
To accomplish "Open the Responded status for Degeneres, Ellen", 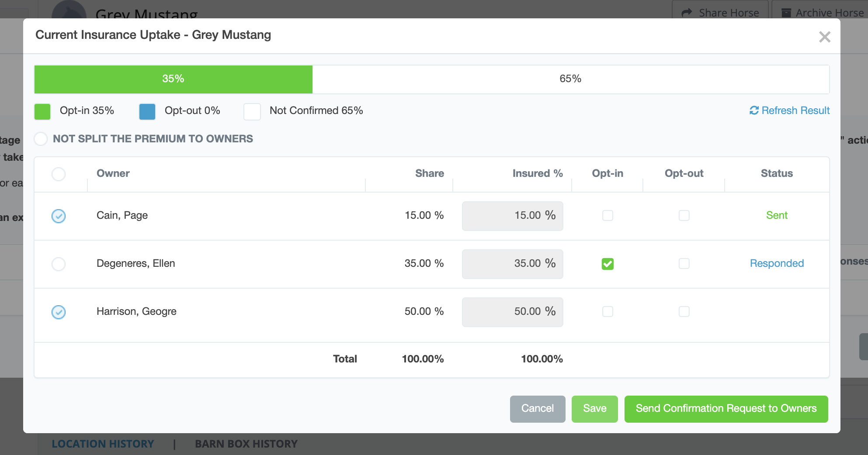I will [777, 263].
